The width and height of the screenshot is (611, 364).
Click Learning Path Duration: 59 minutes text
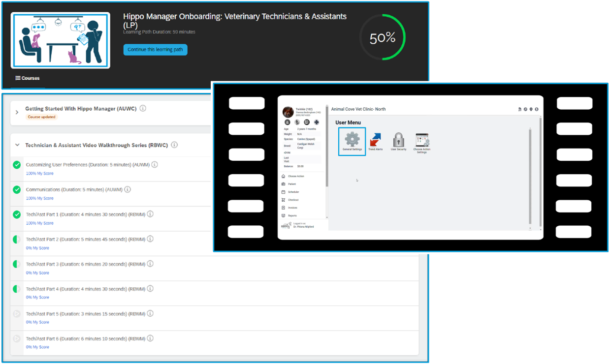coord(159,32)
